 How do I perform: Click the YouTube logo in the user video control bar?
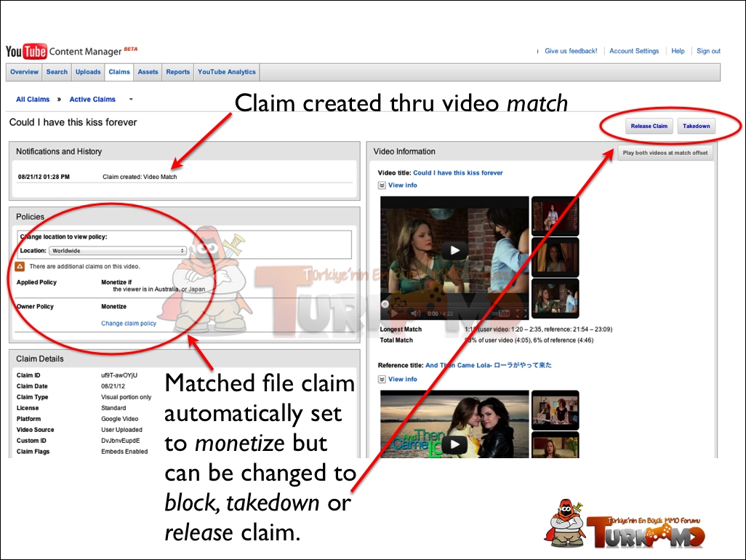(501, 313)
